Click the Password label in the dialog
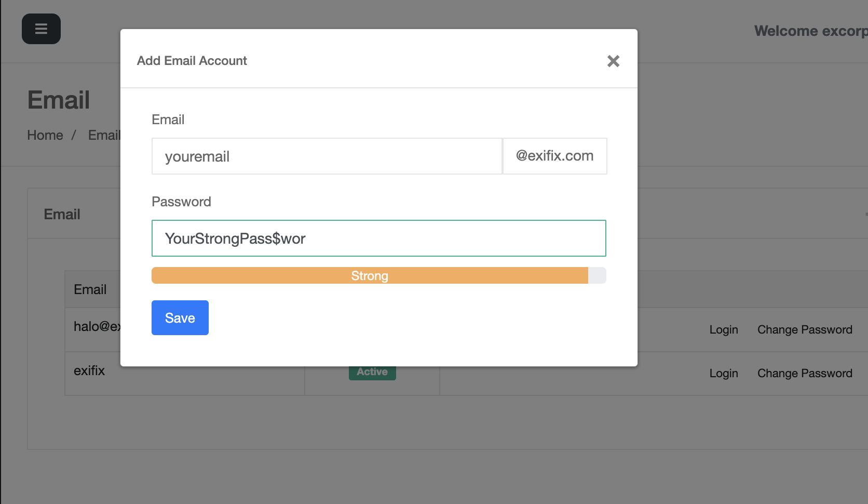Viewport: 868px width, 504px height. coord(181,202)
